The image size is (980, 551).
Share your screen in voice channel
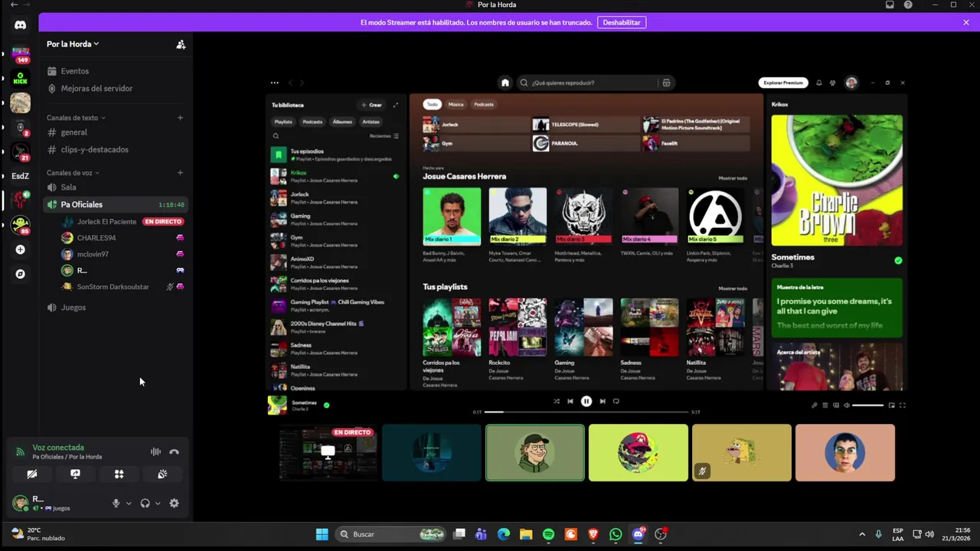[75, 474]
